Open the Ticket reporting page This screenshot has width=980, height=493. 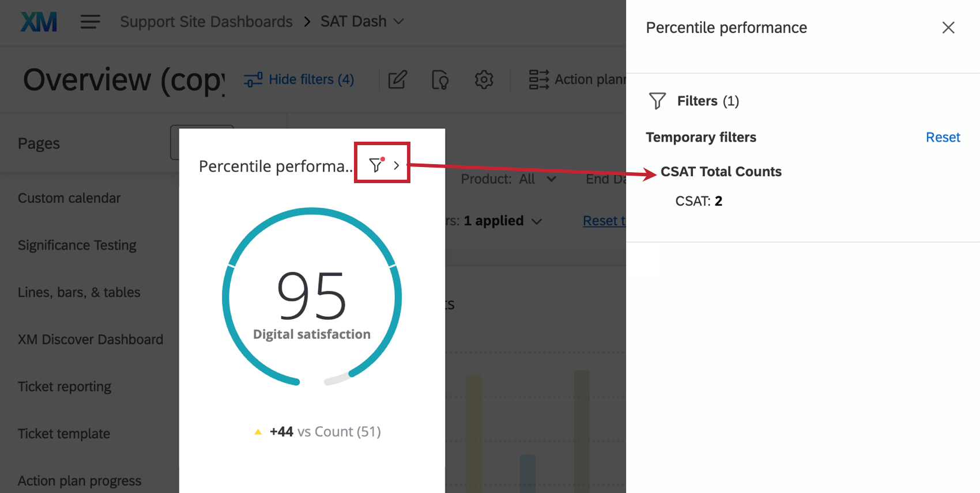coord(64,386)
